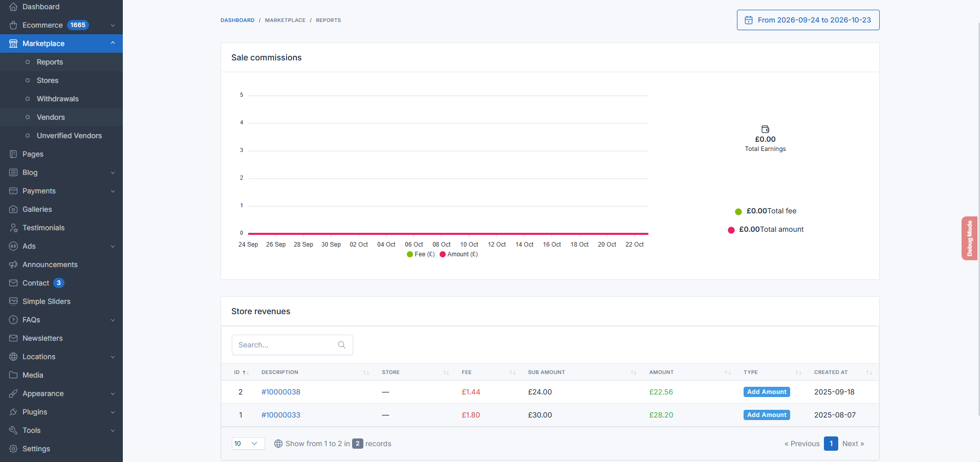Toggle Fee (£) series in chart legend
Screen dimensions: 980x462
point(421,254)
